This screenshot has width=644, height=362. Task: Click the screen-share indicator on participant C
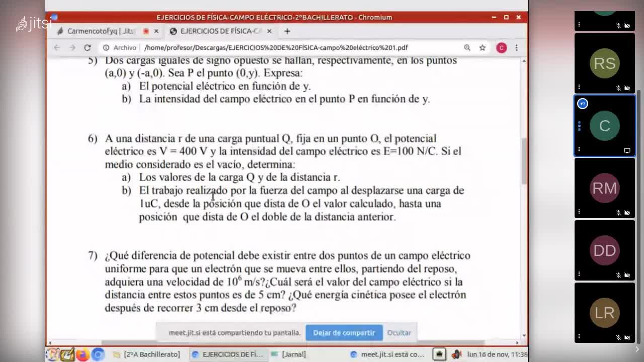pyautogui.click(x=627, y=150)
